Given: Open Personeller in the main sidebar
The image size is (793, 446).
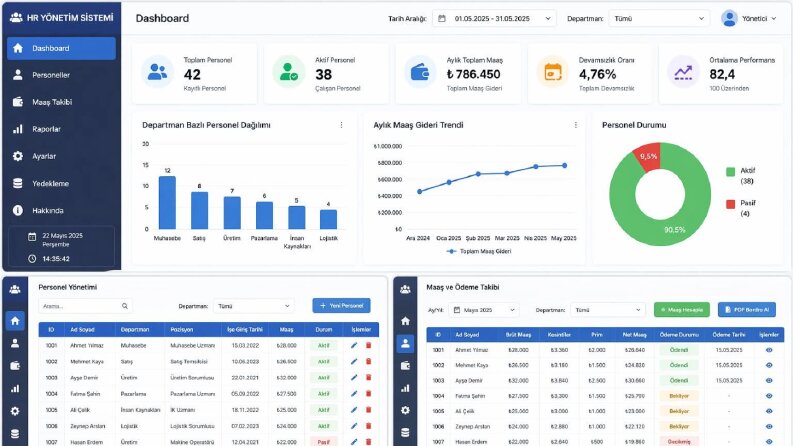Looking at the screenshot, I should [x=61, y=75].
